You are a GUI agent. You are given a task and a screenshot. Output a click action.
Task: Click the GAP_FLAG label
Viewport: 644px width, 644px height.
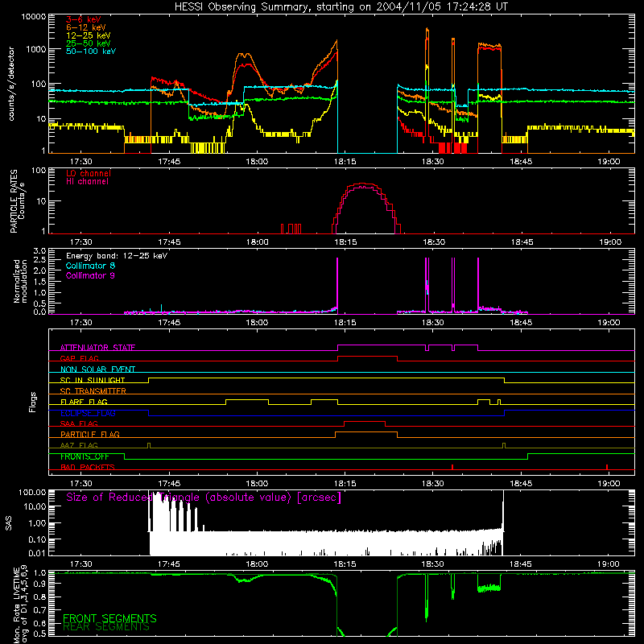click(79, 358)
